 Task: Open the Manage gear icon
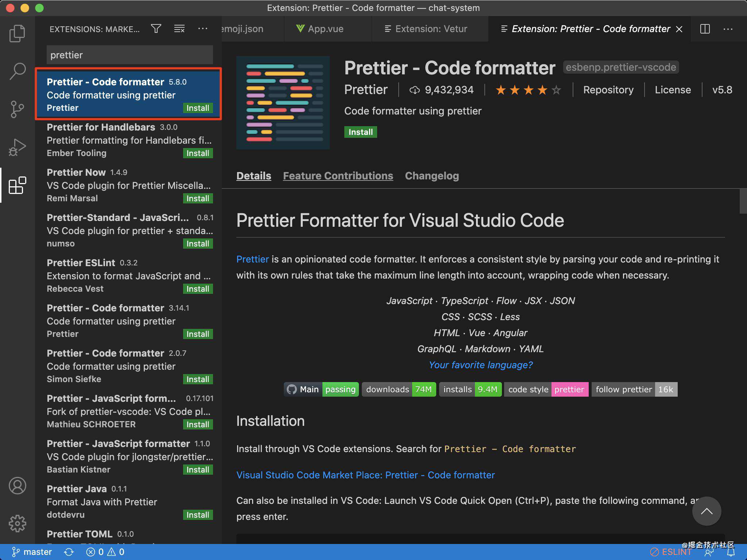[x=17, y=524]
